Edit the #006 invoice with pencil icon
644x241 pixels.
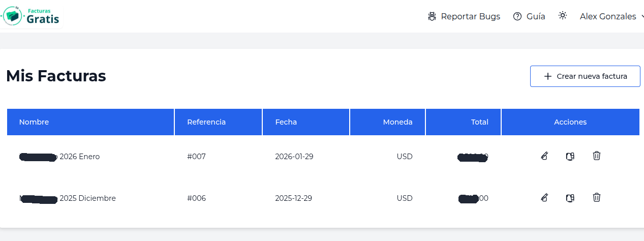(x=544, y=198)
